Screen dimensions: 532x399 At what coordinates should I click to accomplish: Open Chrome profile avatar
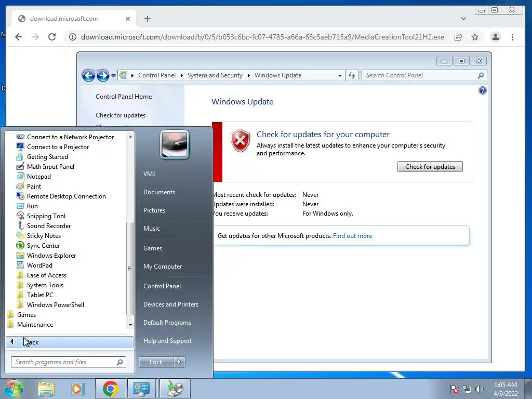tap(495, 37)
